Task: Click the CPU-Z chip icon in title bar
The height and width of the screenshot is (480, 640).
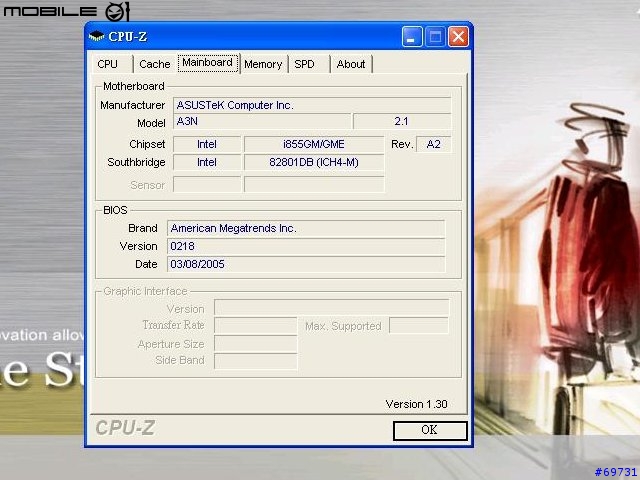Action: [x=97, y=37]
